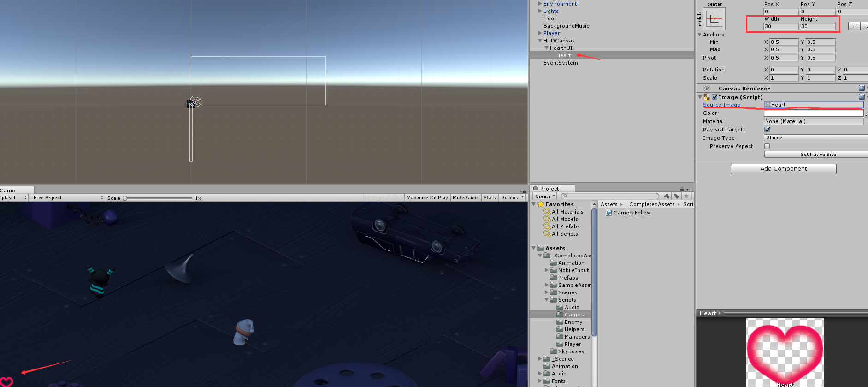Open the Color swatch of the Image component

(814, 113)
